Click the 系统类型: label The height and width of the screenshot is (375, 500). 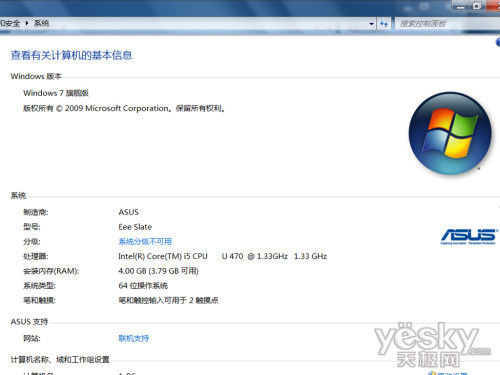pos(39,286)
